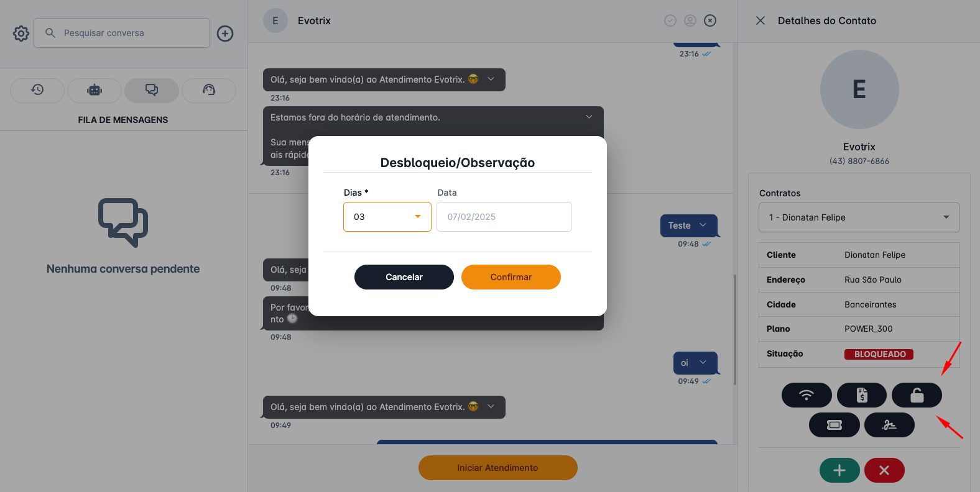Select the history clock filter icon

(x=37, y=90)
